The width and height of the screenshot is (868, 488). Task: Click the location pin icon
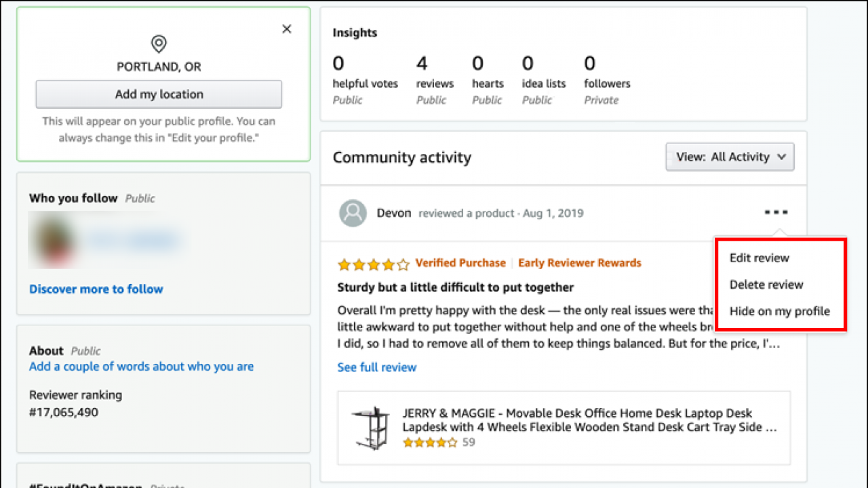tap(158, 43)
